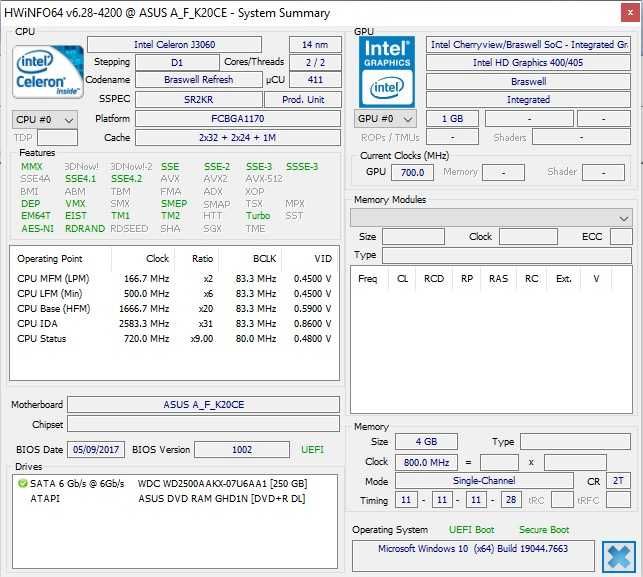Click the UEFI Boot label
Image resolution: width=643 pixels, height=577 pixels.
coord(471,530)
